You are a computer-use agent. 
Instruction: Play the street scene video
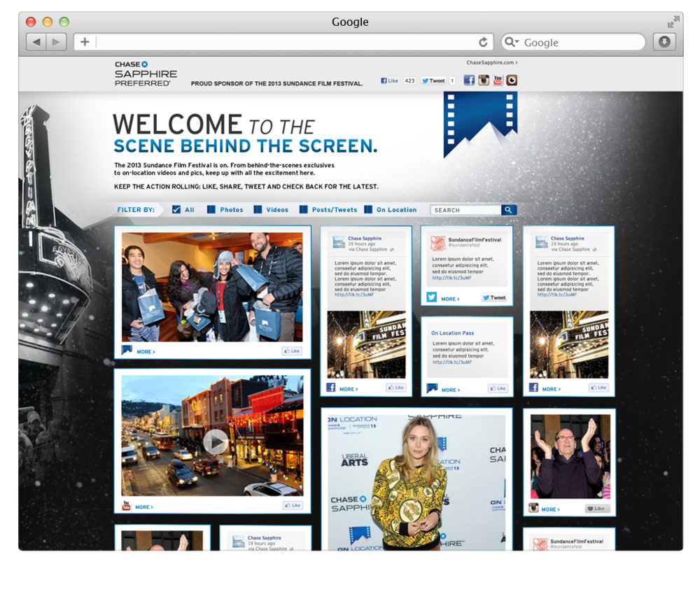pos(216,442)
